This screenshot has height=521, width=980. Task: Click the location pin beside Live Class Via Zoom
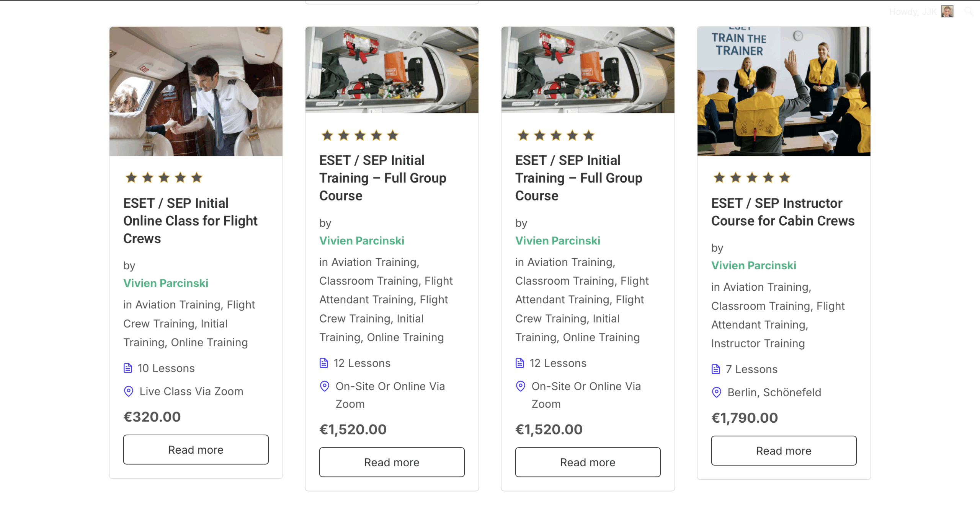(129, 391)
